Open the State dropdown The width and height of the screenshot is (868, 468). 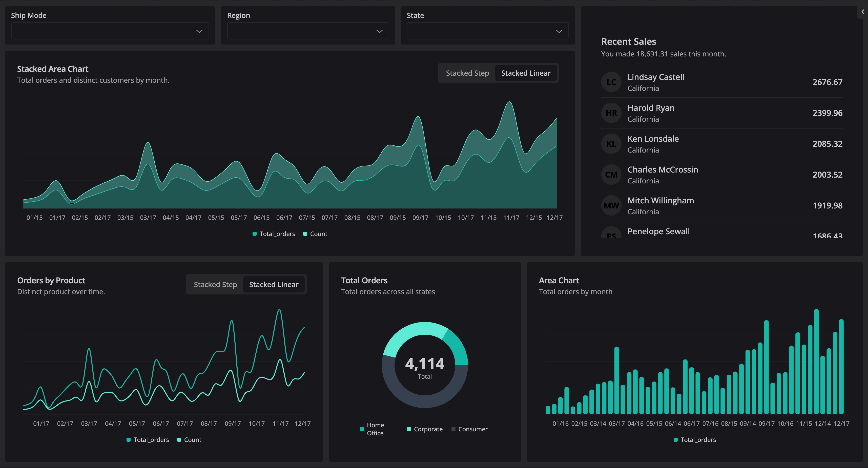click(x=488, y=31)
